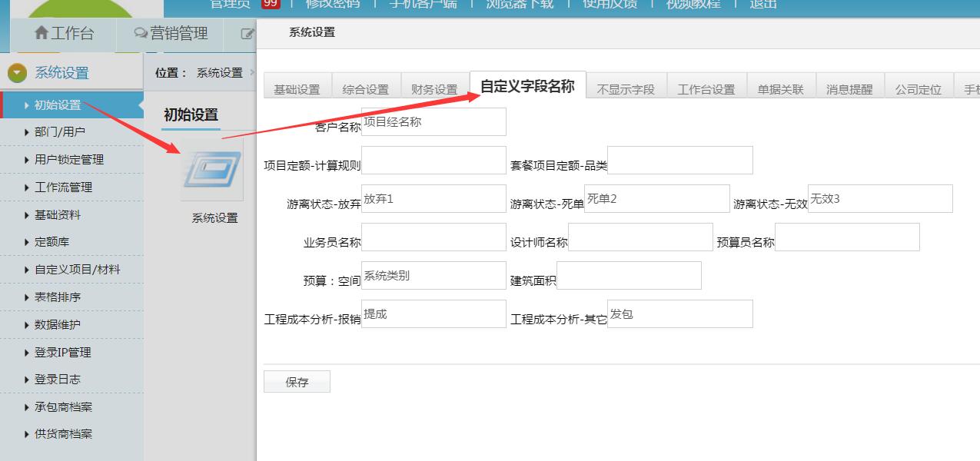Click the 客户名称 input field
Image resolution: width=980 pixels, height=461 pixels.
pos(434,122)
